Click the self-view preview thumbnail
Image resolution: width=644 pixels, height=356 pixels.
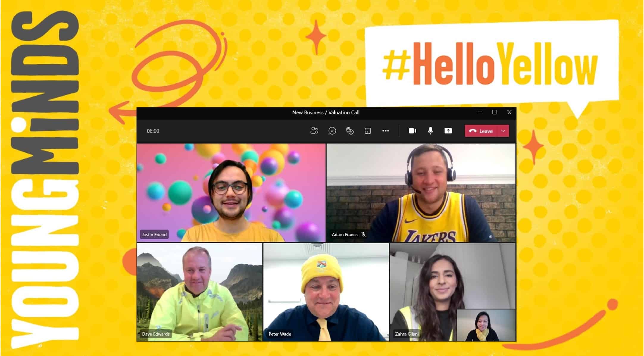pos(486,325)
